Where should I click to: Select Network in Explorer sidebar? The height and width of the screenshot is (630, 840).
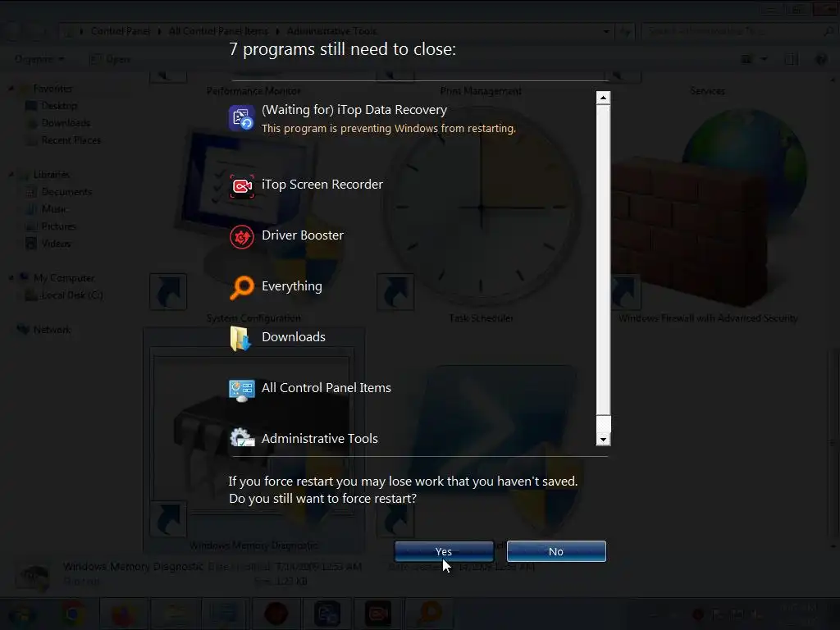(52, 330)
